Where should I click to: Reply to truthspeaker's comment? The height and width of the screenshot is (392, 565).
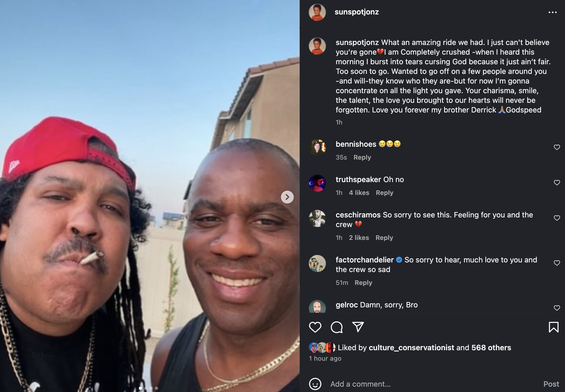coord(384,193)
